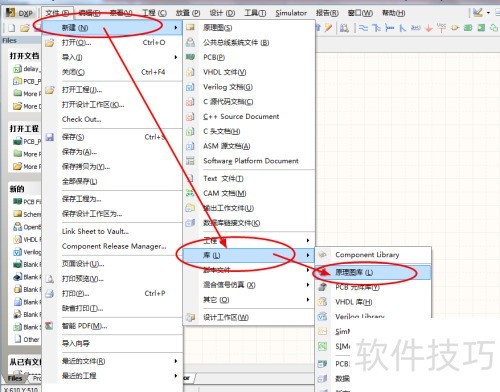
Task: Click the browse component libraries binoculars icon
Action: pos(344,28)
